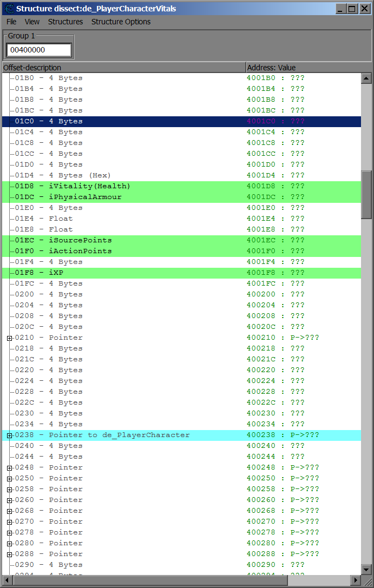Click the Group 1 address input field
The height and width of the screenshot is (588, 374).
[38, 50]
